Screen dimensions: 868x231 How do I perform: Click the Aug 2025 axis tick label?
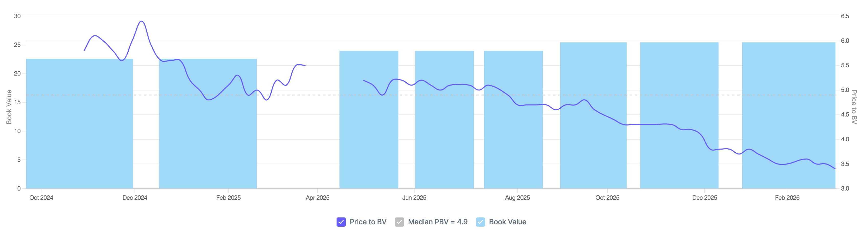pyautogui.click(x=517, y=198)
